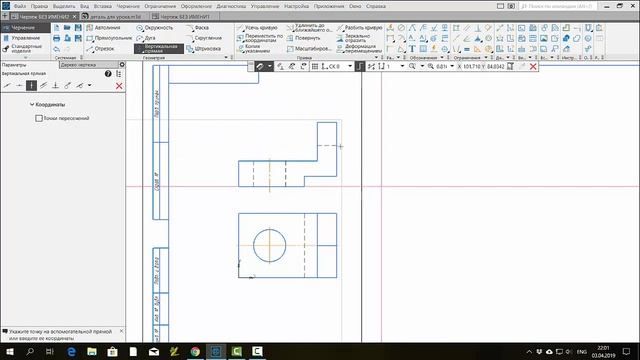
Task: Click Масштабировать scale command
Action: (309, 49)
